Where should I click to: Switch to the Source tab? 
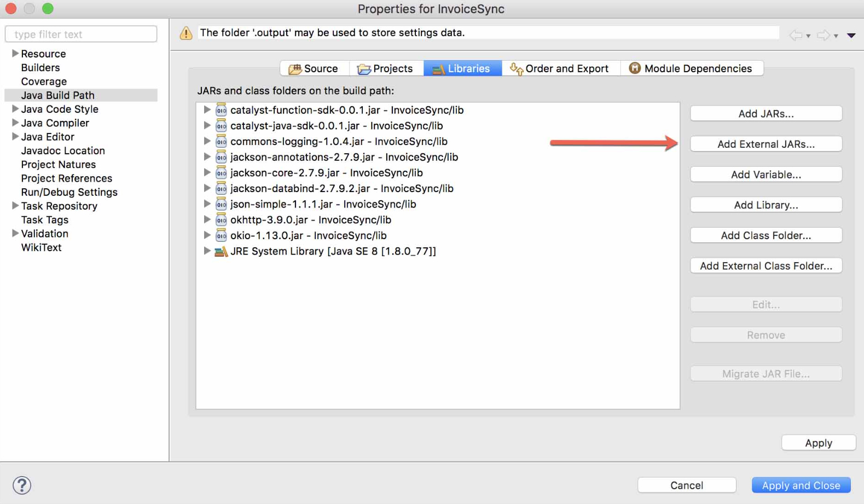click(314, 68)
